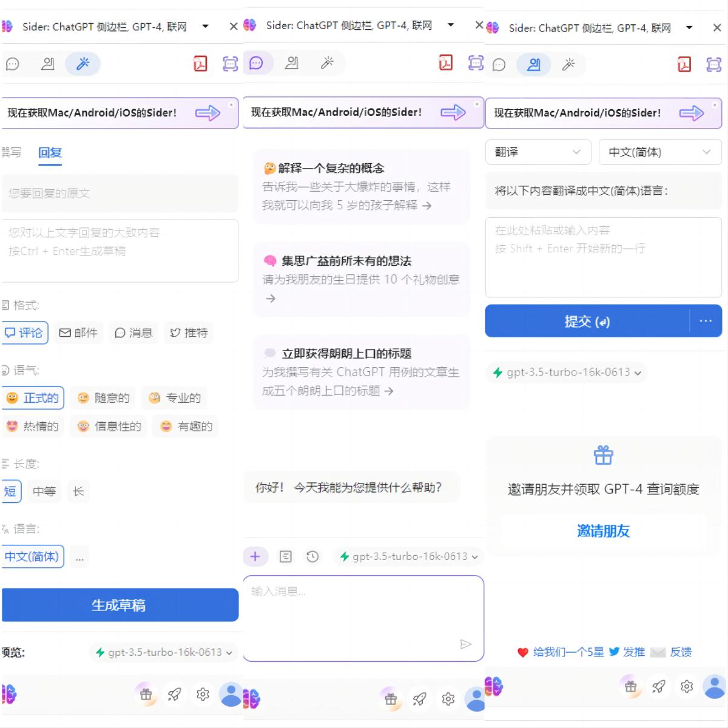Viewport: 728px width, 728px height.
Task: Send message with paper plane icon
Action: click(466, 644)
